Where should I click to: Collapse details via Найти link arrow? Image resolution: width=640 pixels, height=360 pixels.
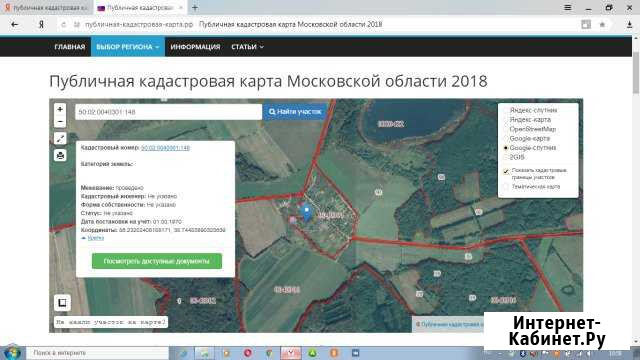[93, 238]
